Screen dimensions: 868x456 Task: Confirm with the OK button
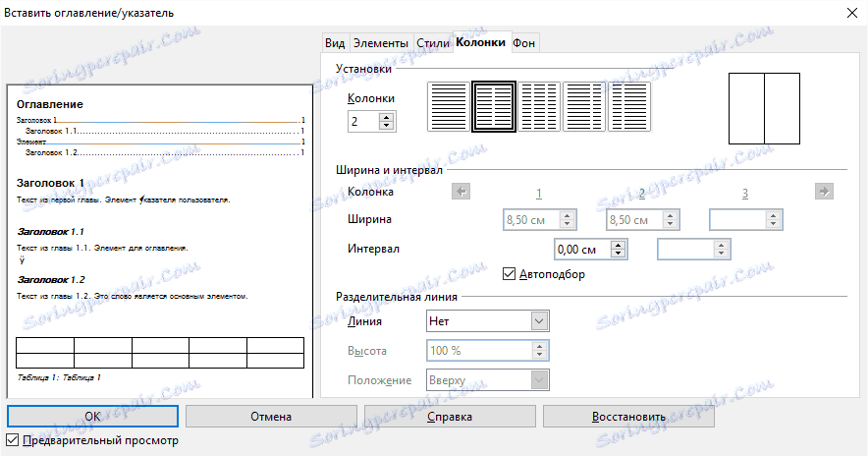tap(92, 416)
